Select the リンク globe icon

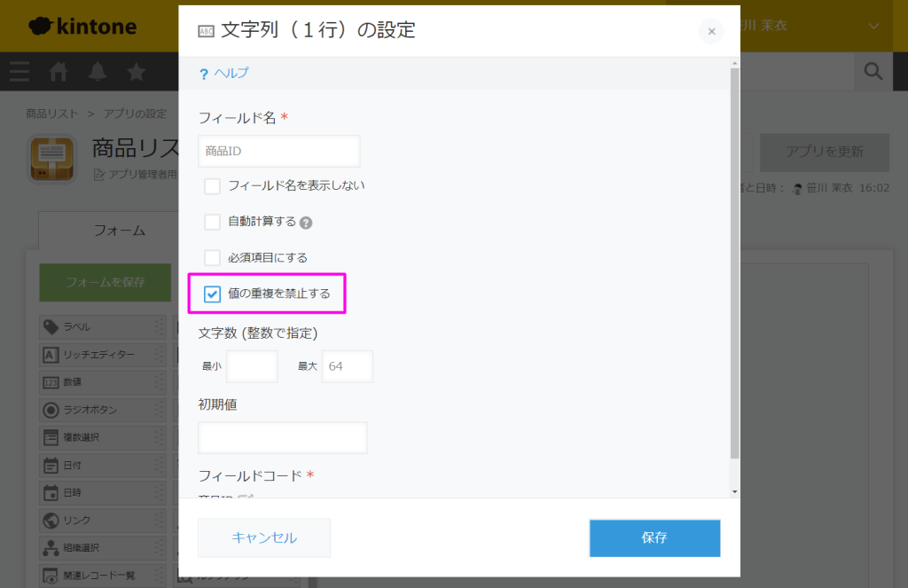[51, 521]
